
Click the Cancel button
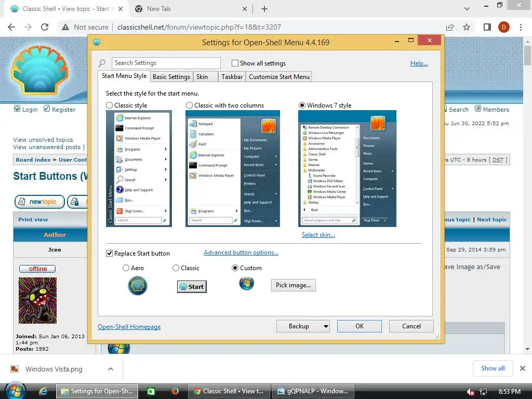[x=411, y=326]
